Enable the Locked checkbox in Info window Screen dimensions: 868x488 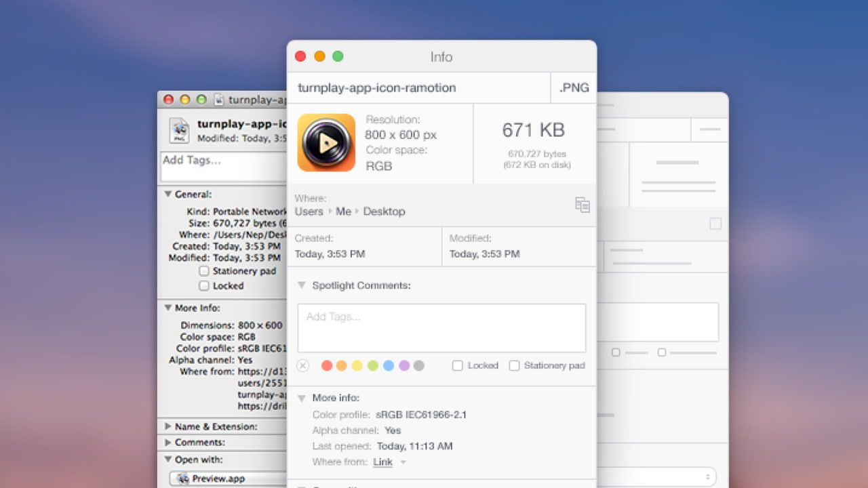pos(458,365)
